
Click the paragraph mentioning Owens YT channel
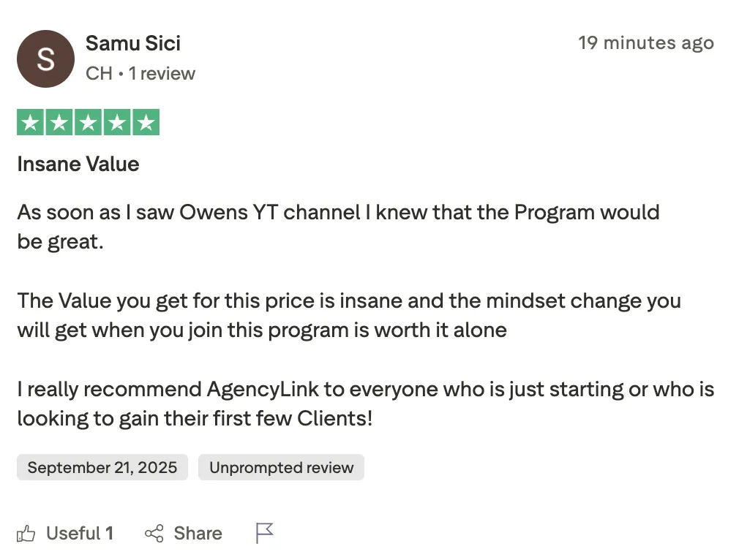(338, 227)
